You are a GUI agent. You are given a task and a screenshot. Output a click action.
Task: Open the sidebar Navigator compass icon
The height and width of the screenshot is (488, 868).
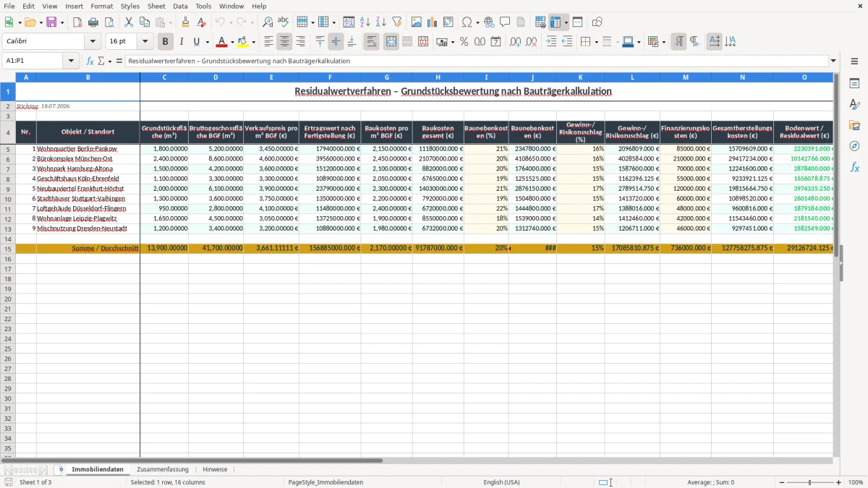coord(854,146)
